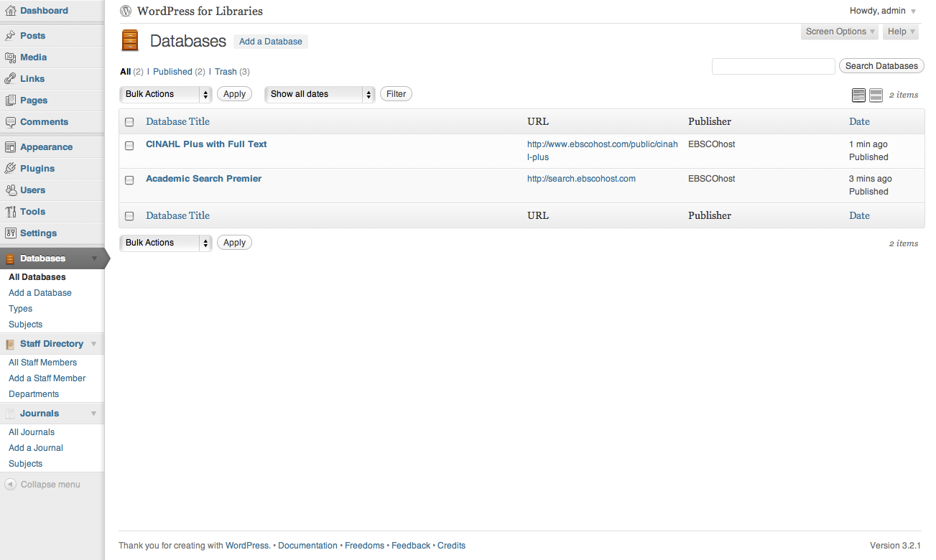Click the Add a Database button beside heading
The height and width of the screenshot is (560, 936).
coord(271,42)
